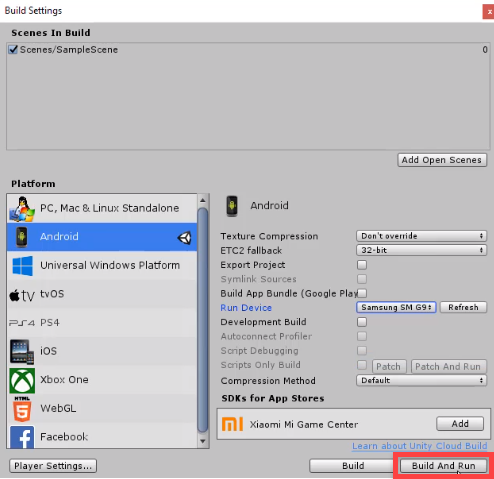The height and width of the screenshot is (479, 494).
Task: Click the Windows logo icon for Universal Windows Platform
Action: [22, 266]
